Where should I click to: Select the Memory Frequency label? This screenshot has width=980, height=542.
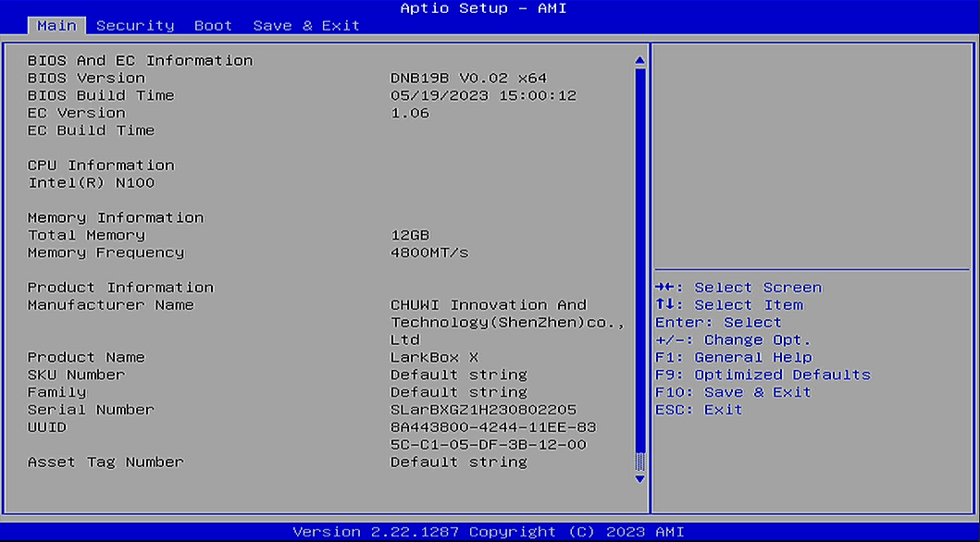tap(105, 253)
